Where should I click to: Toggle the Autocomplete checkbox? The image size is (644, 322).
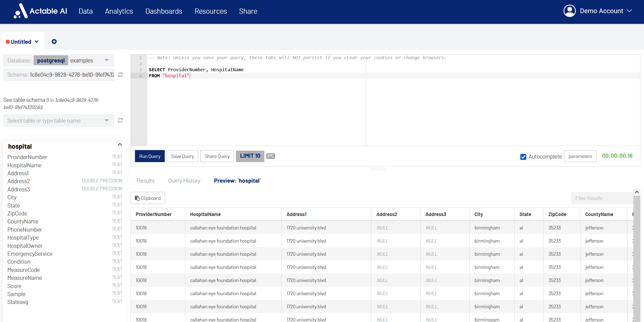tap(523, 157)
